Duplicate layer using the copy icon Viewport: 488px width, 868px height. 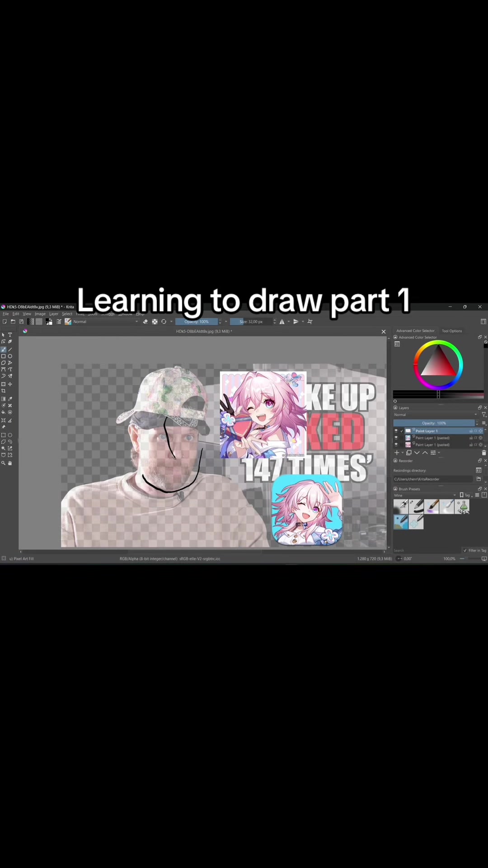(409, 453)
